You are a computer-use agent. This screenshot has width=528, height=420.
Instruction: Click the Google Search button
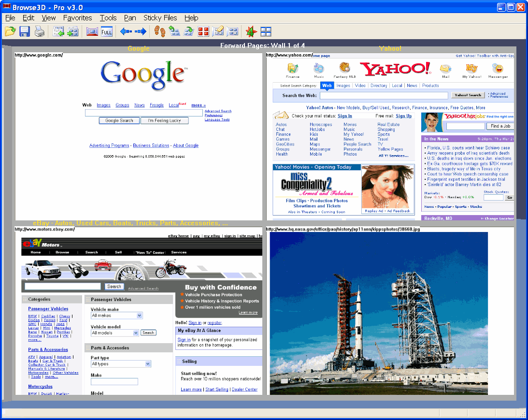coord(119,120)
